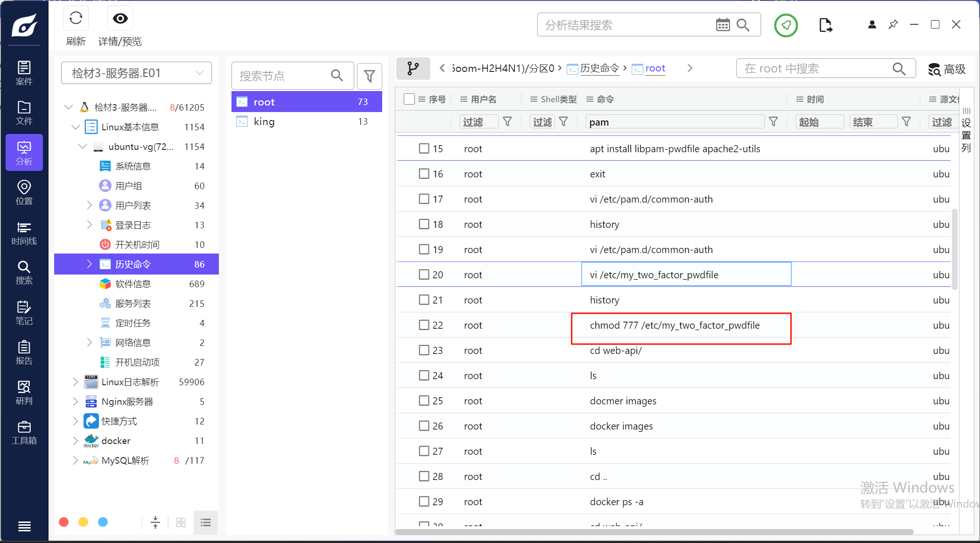Viewport: 980px width, 543px height.
Task: Click the 高级 advanced search button
Action: point(946,69)
